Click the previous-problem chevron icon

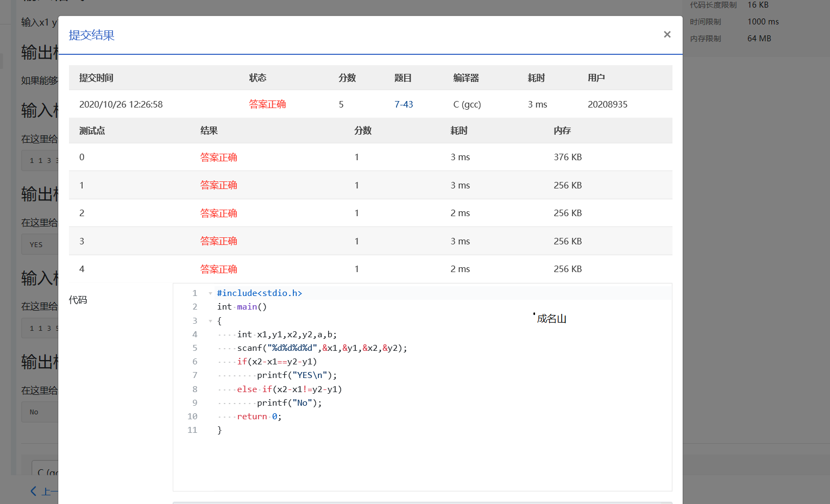(x=34, y=491)
